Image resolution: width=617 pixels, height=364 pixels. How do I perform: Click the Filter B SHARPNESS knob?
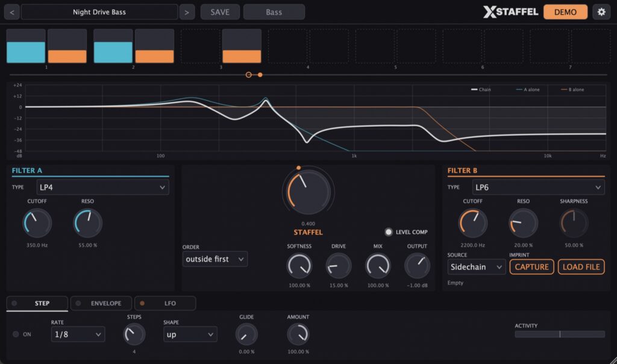[x=574, y=223]
